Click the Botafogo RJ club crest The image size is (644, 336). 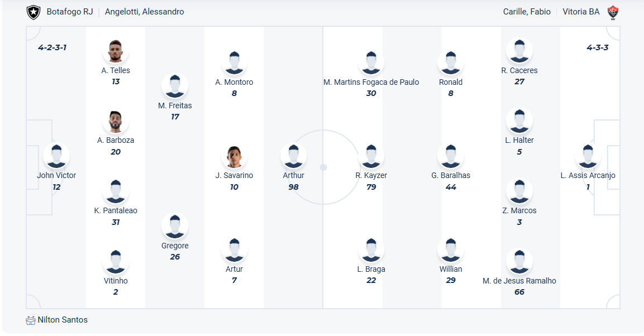[34, 12]
